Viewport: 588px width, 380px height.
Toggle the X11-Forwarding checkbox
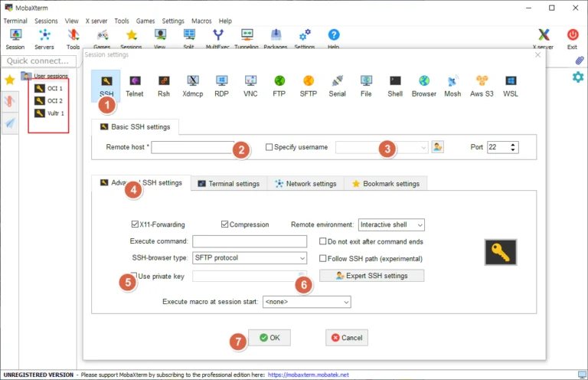135,224
